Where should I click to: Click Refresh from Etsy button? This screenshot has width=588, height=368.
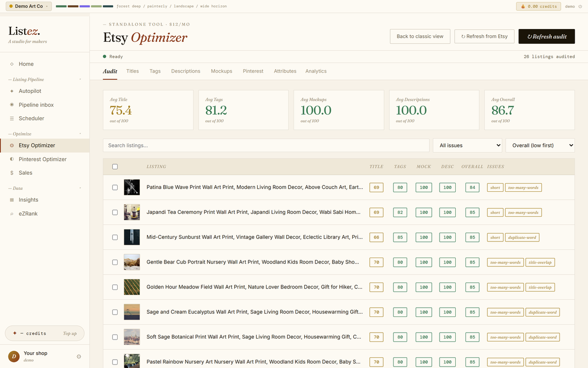(x=485, y=36)
